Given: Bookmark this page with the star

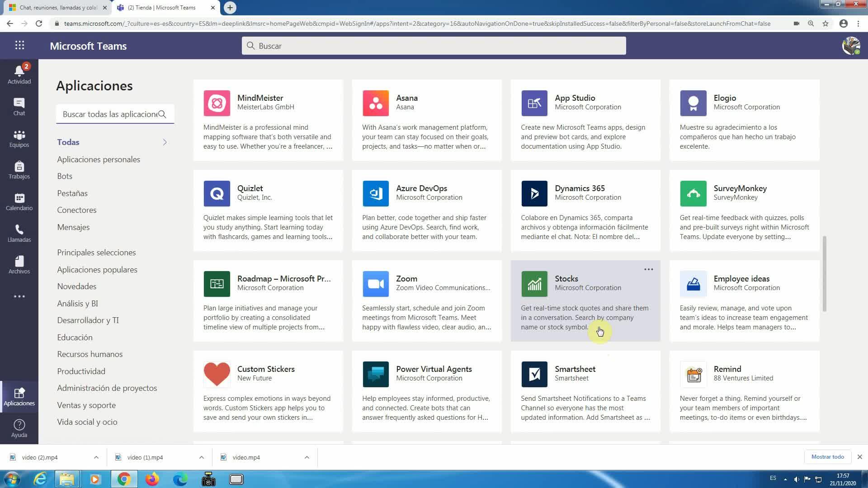Looking at the screenshot, I should (x=826, y=23).
